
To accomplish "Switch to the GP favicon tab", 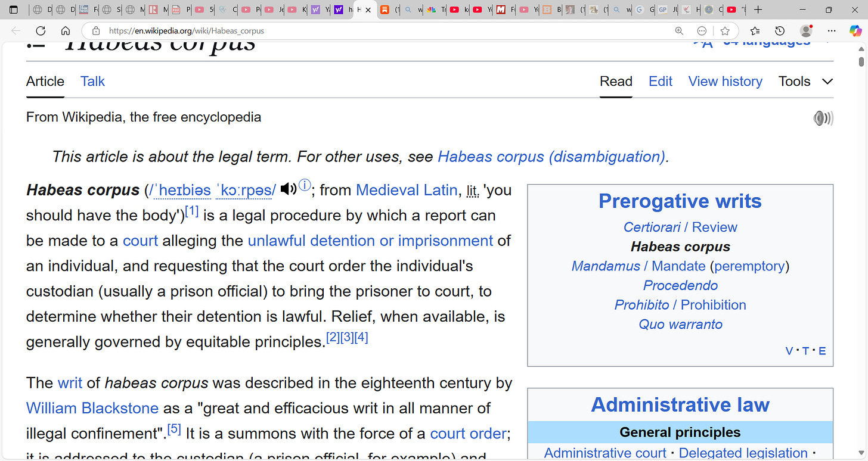I will coord(666,10).
